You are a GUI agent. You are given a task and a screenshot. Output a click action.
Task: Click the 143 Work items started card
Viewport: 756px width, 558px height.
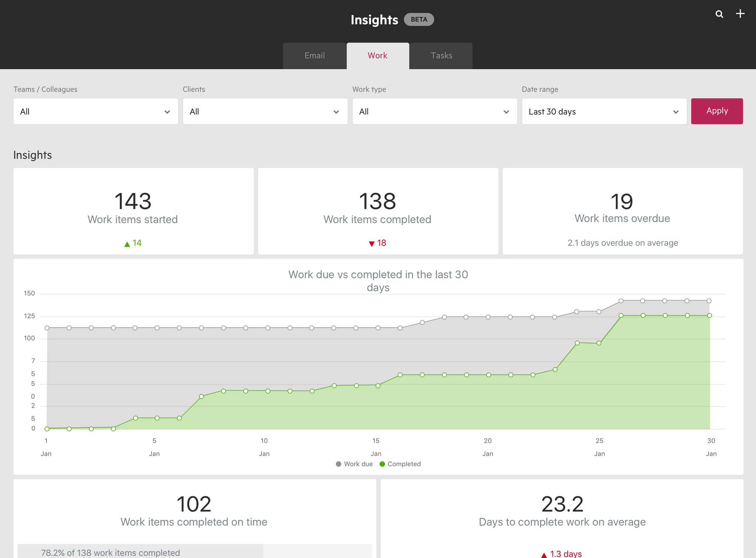pos(133,211)
